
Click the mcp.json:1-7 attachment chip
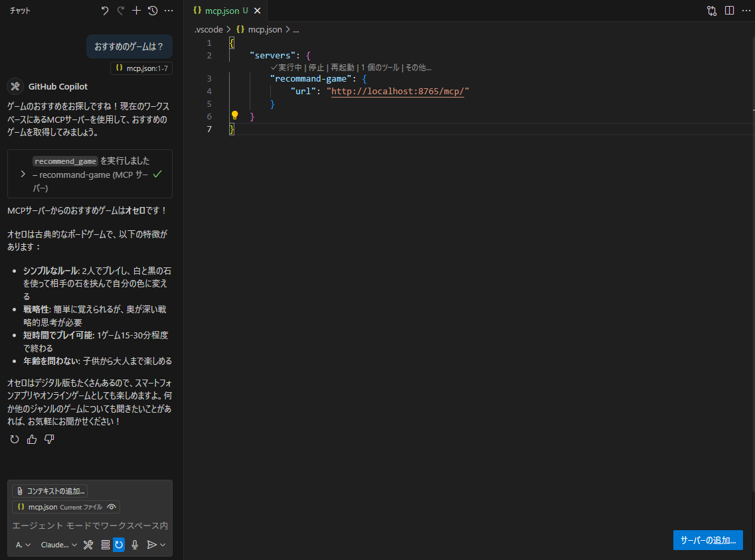click(141, 68)
